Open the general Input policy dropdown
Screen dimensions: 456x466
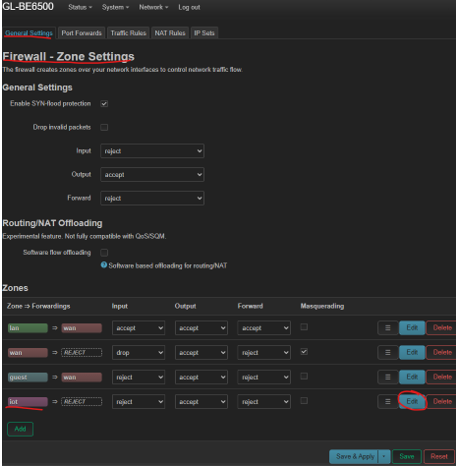tap(152, 151)
